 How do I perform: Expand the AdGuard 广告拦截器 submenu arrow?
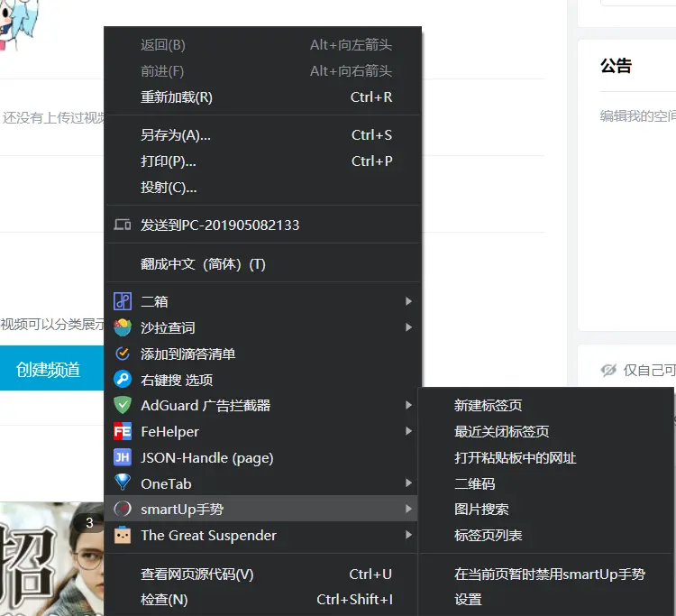[x=408, y=405]
